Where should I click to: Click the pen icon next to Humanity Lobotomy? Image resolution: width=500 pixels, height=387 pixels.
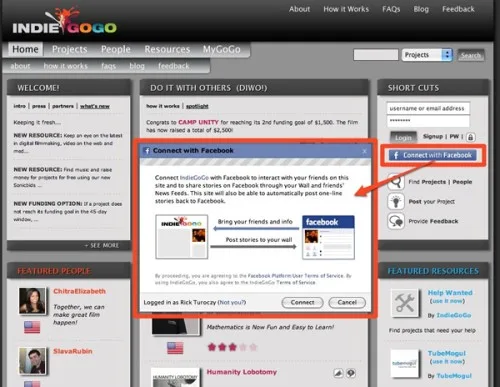click(338, 373)
